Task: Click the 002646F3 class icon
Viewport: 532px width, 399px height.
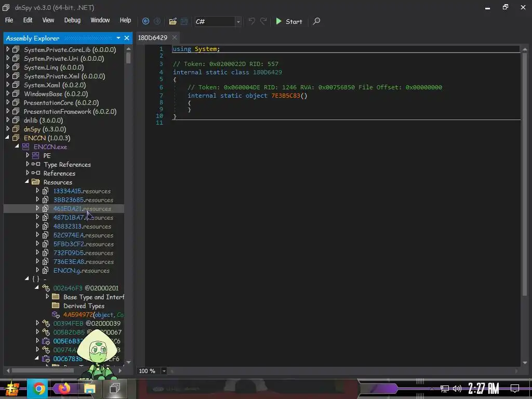Action: tap(46, 288)
